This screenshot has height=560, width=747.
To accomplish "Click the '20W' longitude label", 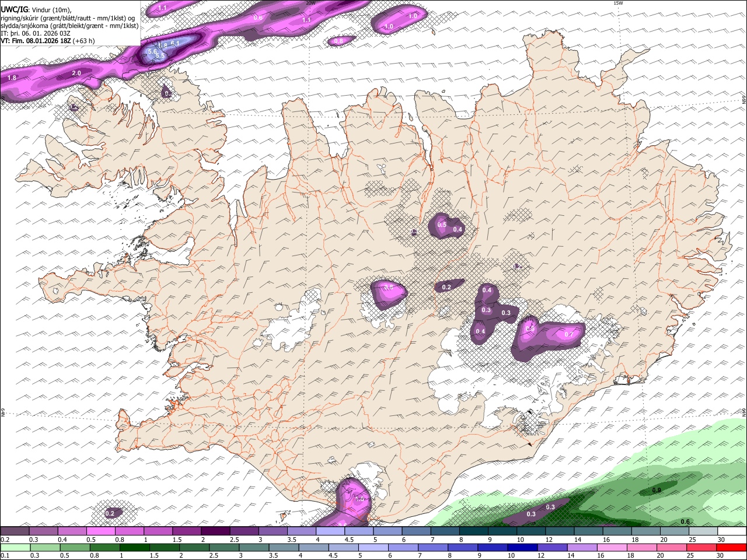I will (310, 3).
